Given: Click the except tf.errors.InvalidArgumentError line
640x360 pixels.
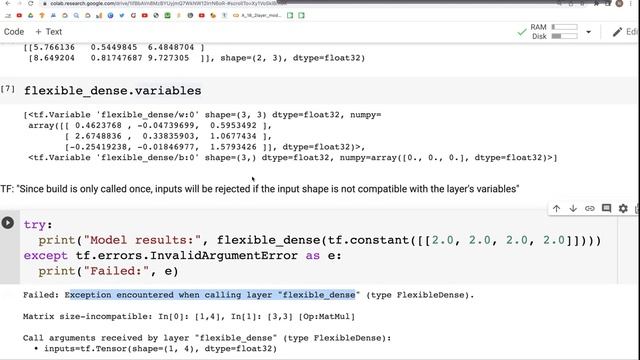Looking at the screenshot, I should click(182, 256).
